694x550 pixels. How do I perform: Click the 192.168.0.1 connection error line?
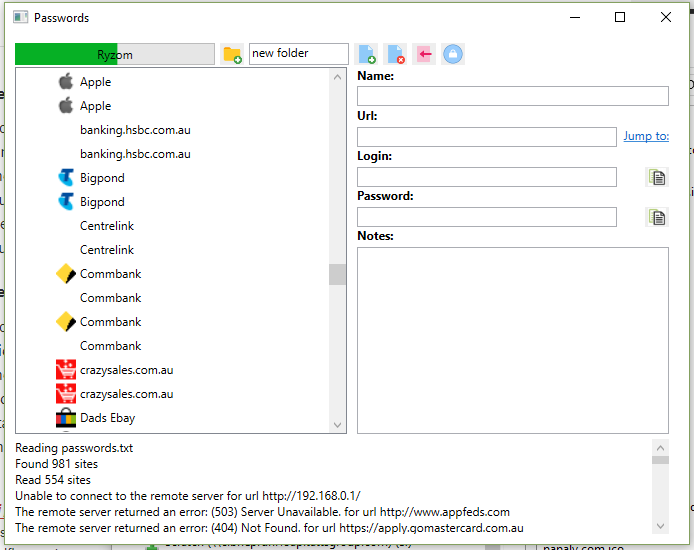[x=188, y=496]
